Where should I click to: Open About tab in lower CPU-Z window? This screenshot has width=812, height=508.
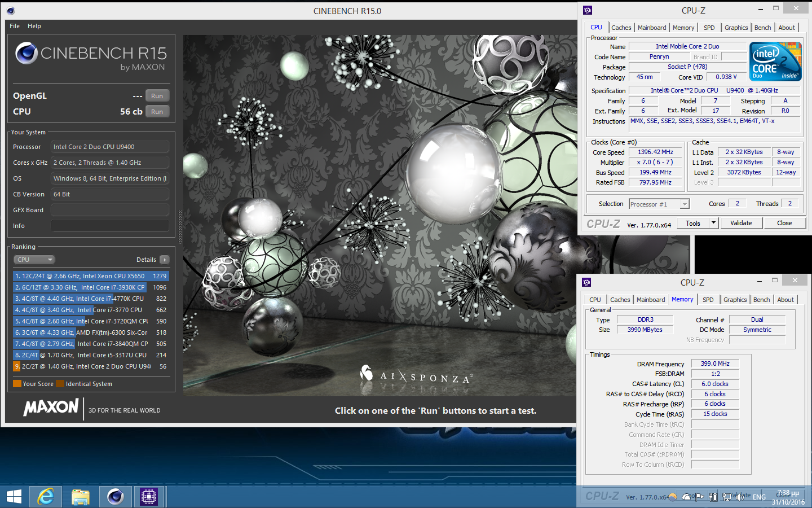click(785, 300)
